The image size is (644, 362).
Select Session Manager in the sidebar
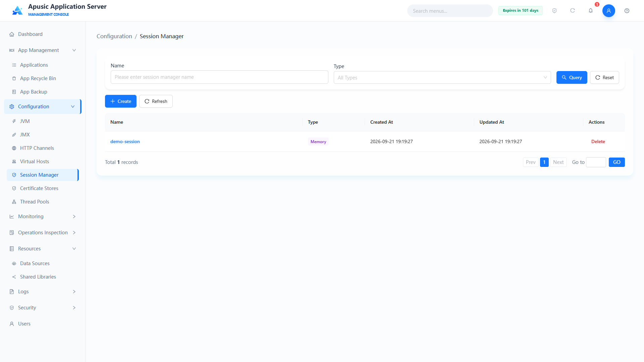[x=43, y=175]
